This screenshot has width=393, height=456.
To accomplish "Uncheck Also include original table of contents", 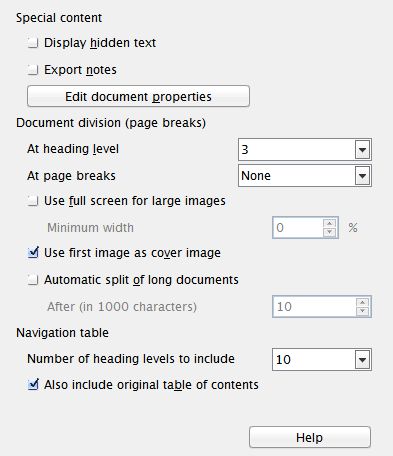I will (33, 385).
